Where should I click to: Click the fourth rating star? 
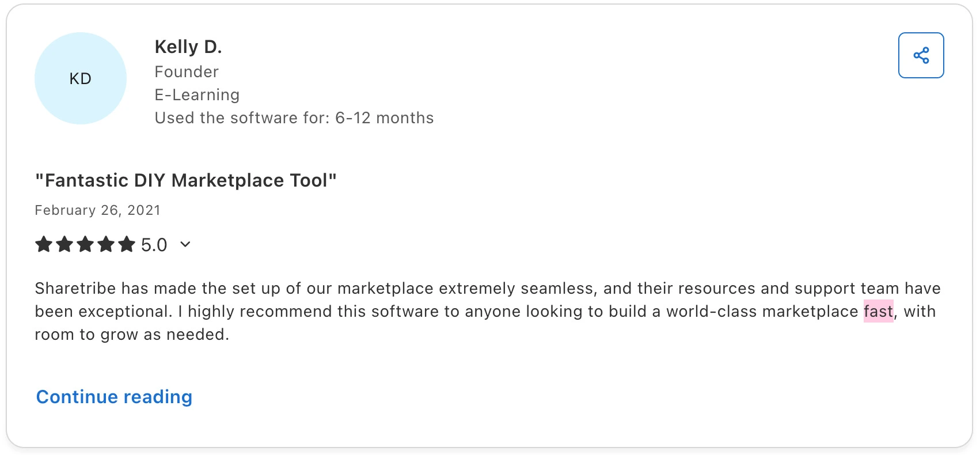point(106,244)
